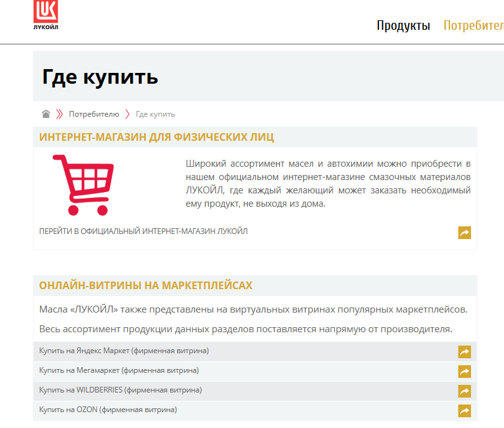Click arrow icon in Мегамаркет row
504x428 pixels.
(465, 372)
